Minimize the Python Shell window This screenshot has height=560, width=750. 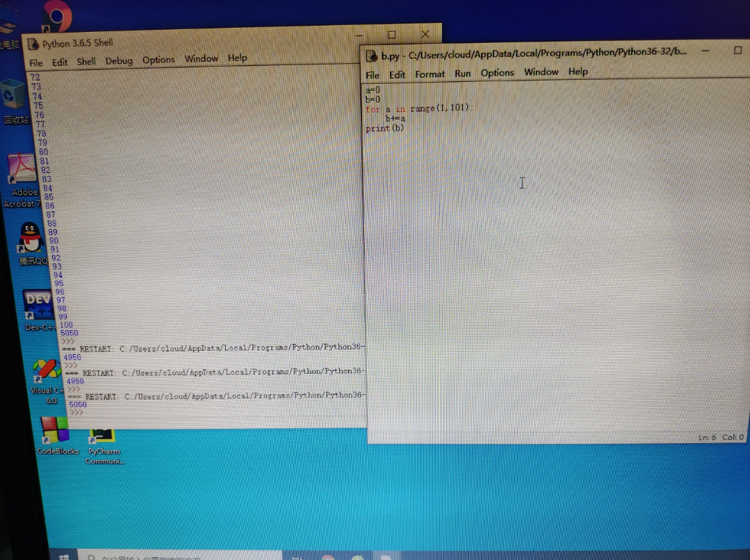coord(359,35)
